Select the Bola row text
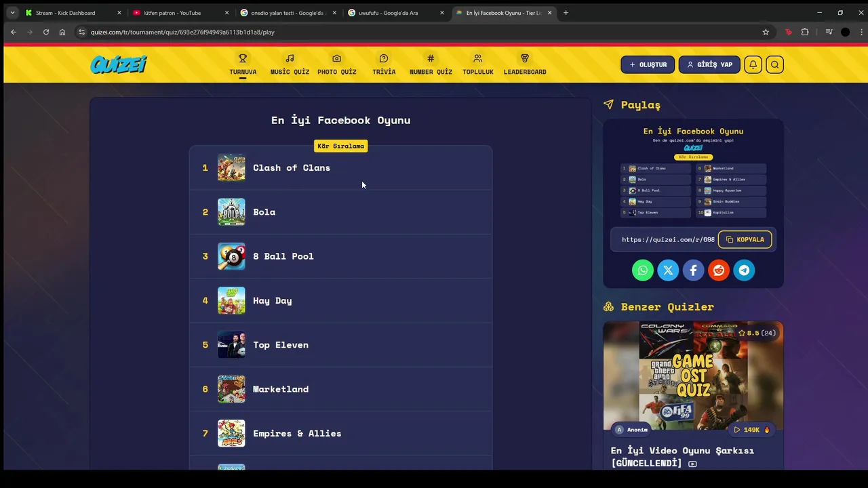868x488 pixels. click(264, 211)
